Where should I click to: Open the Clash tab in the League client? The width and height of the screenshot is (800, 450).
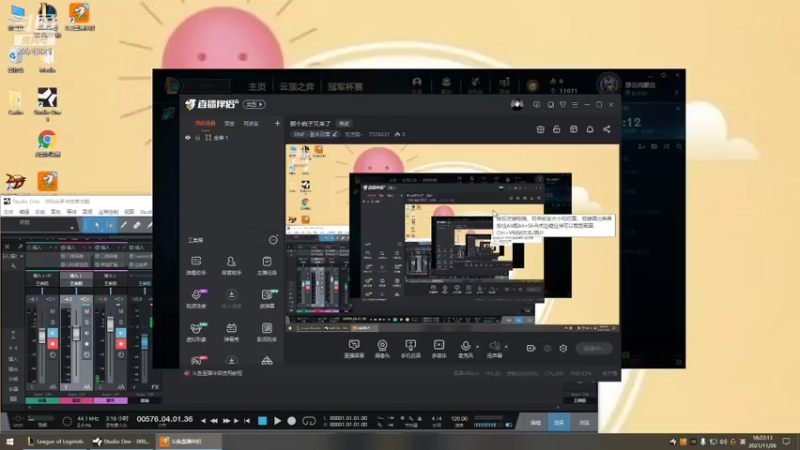coord(345,87)
